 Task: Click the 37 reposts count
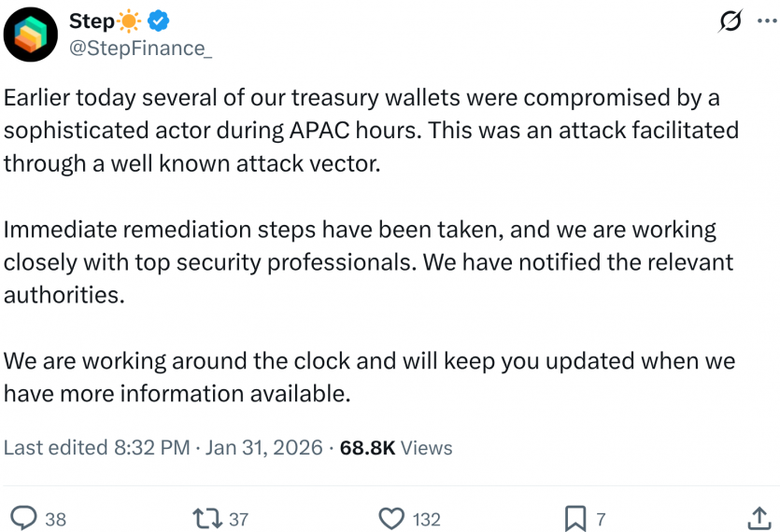[x=238, y=519]
